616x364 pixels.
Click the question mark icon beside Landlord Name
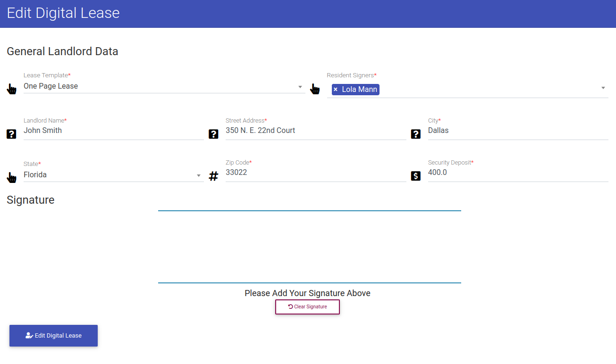tap(11, 134)
